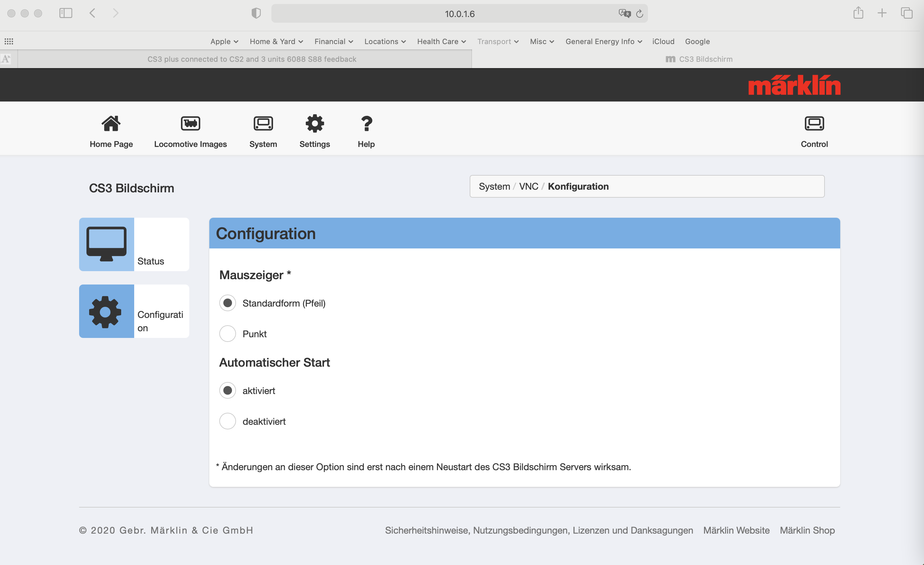
Task: Open Locomotive Images icon
Action: point(191,124)
